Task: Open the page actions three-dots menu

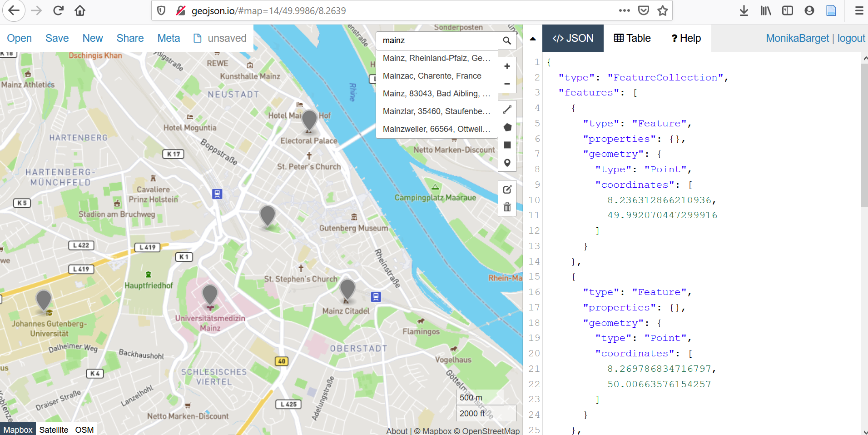Action: [625, 10]
